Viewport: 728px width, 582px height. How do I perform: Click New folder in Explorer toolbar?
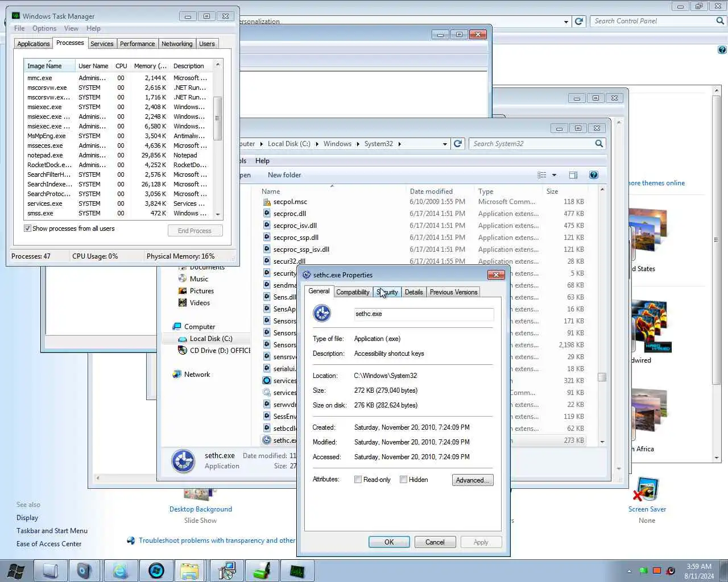pos(284,175)
